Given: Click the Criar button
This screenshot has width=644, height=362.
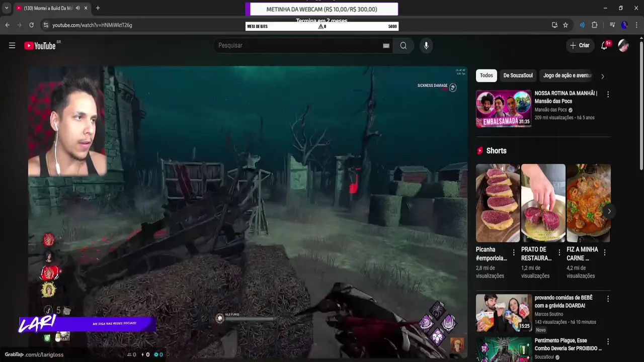Looking at the screenshot, I should click(579, 45).
